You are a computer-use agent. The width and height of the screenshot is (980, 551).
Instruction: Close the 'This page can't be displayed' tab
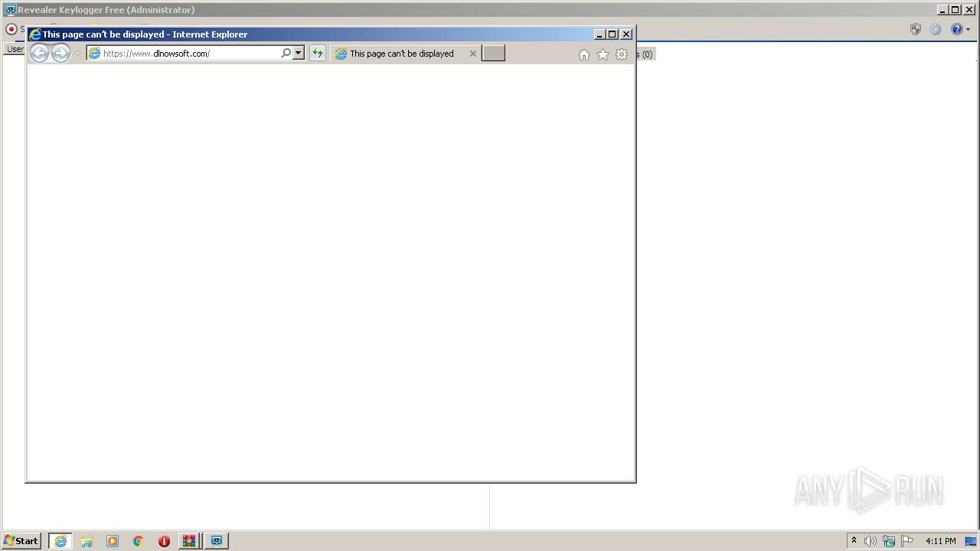[472, 54]
